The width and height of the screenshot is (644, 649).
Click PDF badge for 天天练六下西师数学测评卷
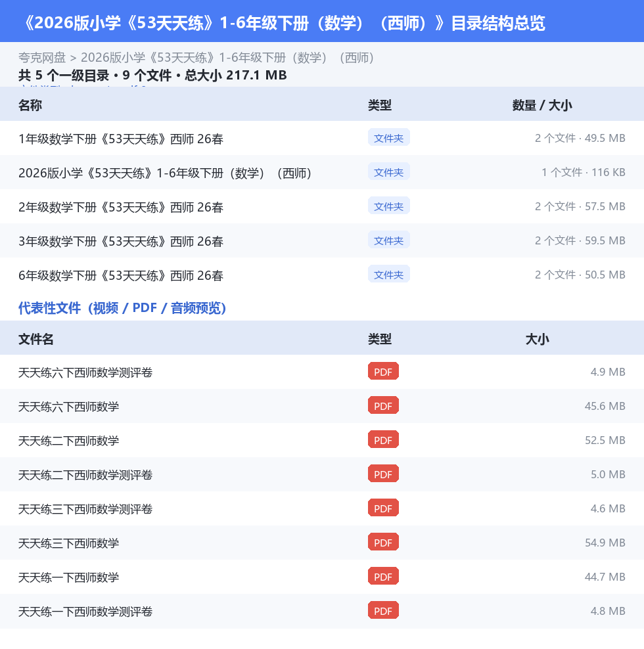coord(384,371)
